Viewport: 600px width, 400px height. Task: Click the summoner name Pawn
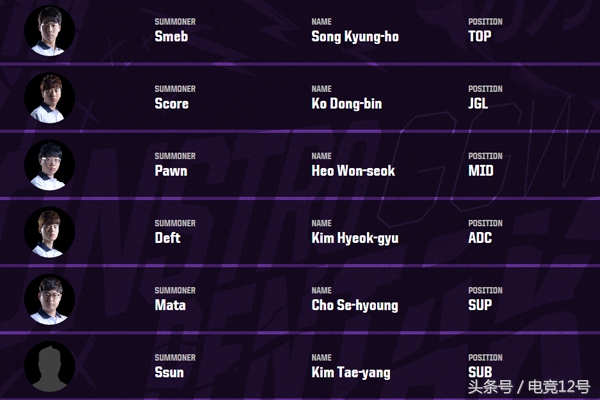pos(171,171)
